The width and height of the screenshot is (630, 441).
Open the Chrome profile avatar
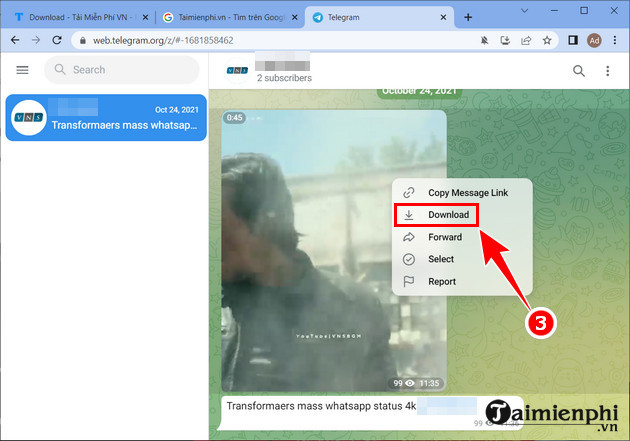coord(594,40)
